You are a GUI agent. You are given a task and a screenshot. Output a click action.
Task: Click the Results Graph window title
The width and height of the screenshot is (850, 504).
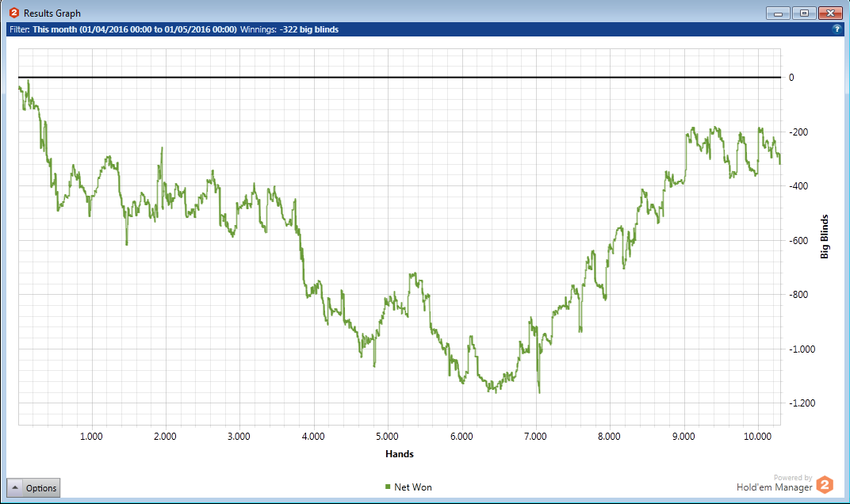tap(52, 13)
